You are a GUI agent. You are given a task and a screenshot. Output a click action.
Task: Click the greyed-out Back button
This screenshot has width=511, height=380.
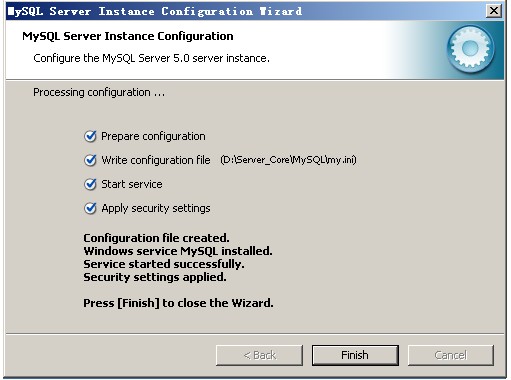pyautogui.click(x=259, y=355)
